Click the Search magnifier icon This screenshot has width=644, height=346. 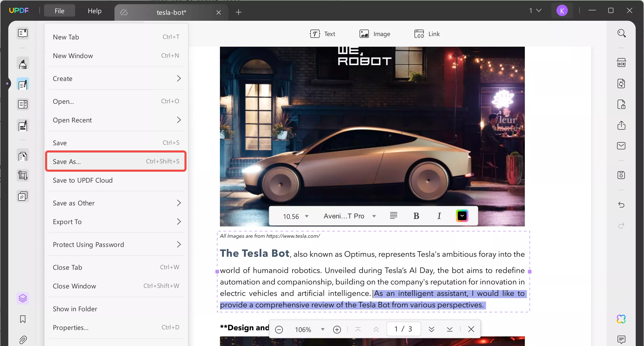621,33
